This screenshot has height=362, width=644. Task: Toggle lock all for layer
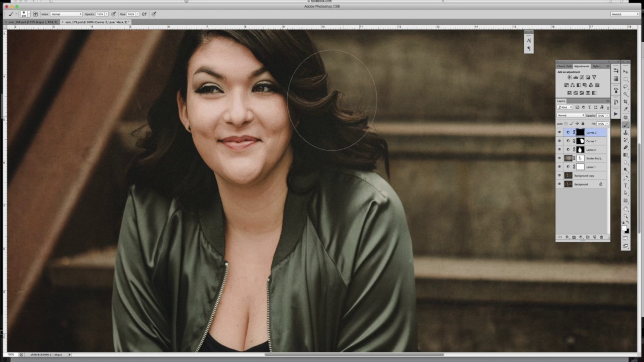tap(583, 124)
